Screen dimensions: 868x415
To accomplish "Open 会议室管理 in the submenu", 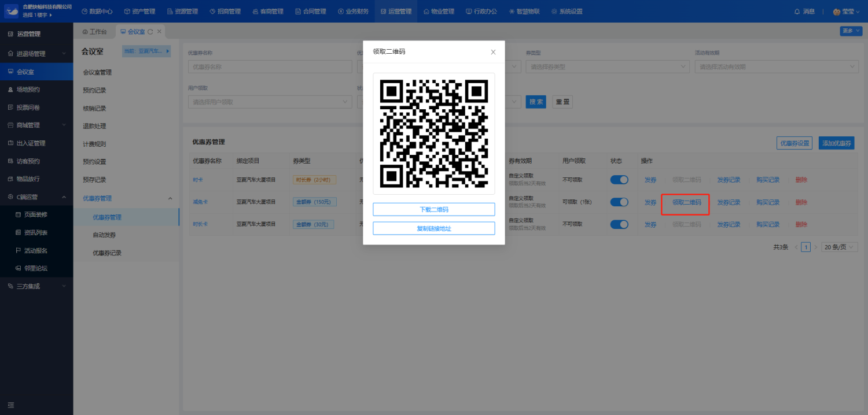I will [97, 72].
